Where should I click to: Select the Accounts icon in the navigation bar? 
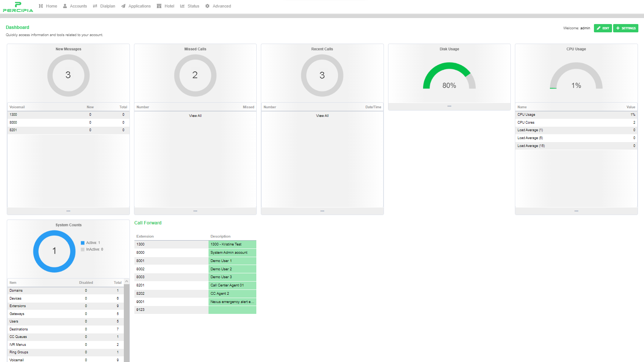pos(65,6)
